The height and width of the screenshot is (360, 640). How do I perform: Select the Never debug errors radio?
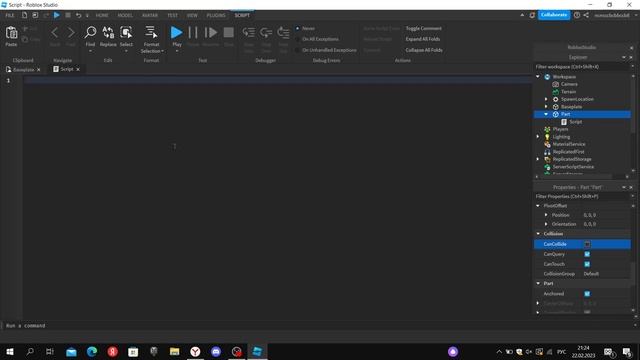(x=298, y=29)
